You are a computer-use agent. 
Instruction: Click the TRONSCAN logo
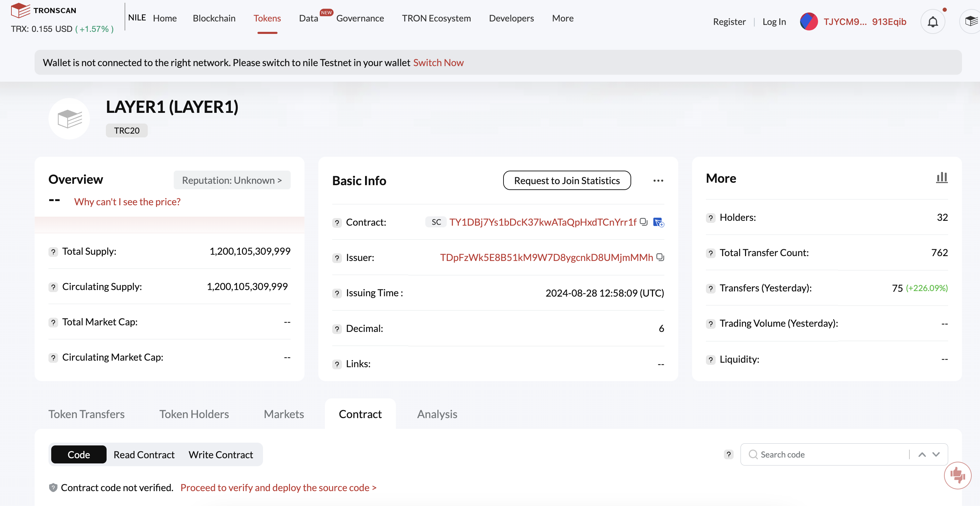click(x=44, y=10)
